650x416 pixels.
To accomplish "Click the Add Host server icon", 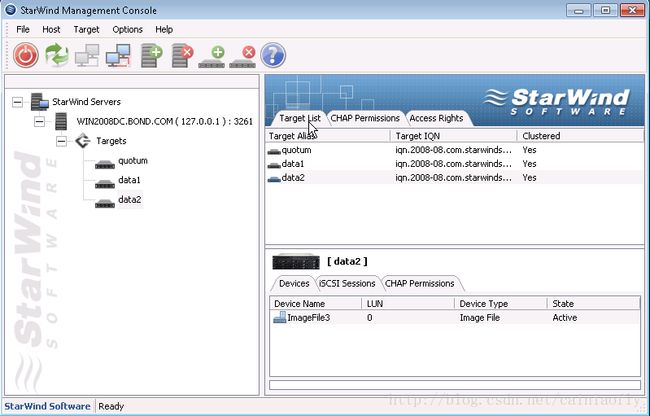I will (x=151, y=56).
